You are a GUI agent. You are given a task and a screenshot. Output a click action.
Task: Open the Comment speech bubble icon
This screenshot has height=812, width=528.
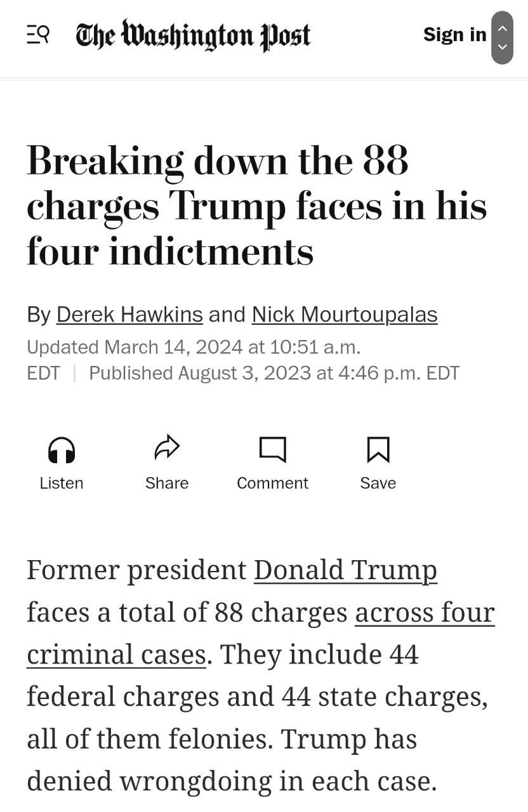point(273,450)
